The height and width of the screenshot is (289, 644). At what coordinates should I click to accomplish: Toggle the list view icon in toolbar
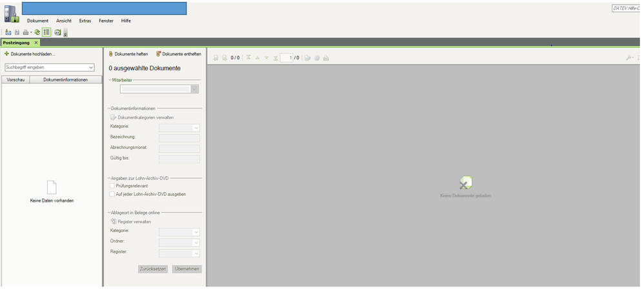coord(46,32)
